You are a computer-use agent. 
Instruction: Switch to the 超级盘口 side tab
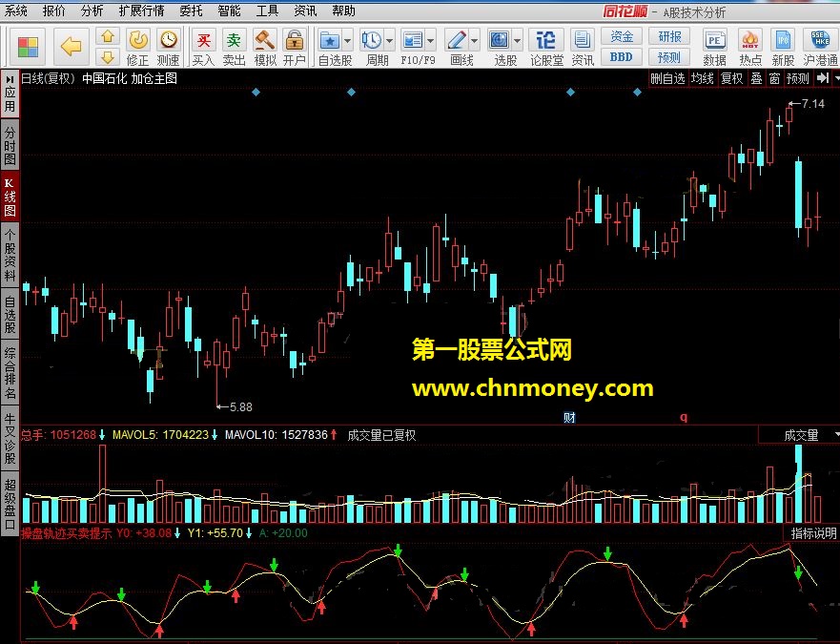coord(10,502)
